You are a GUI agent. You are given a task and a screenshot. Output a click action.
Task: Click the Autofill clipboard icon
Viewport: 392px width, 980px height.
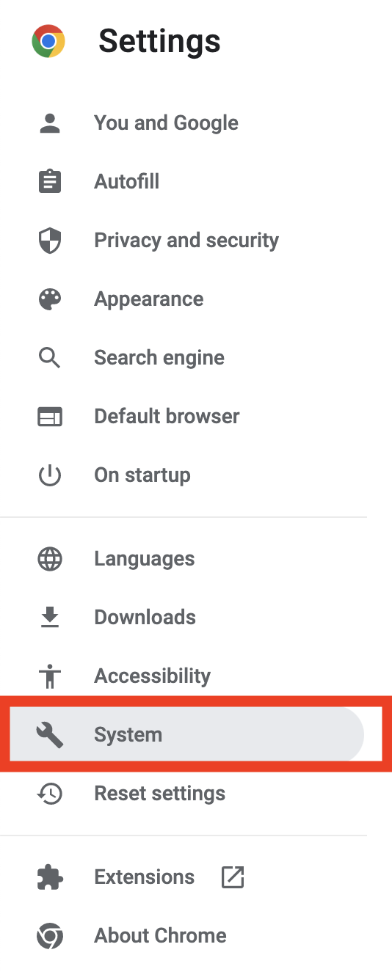pyautogui.click(x=50, y=181)
